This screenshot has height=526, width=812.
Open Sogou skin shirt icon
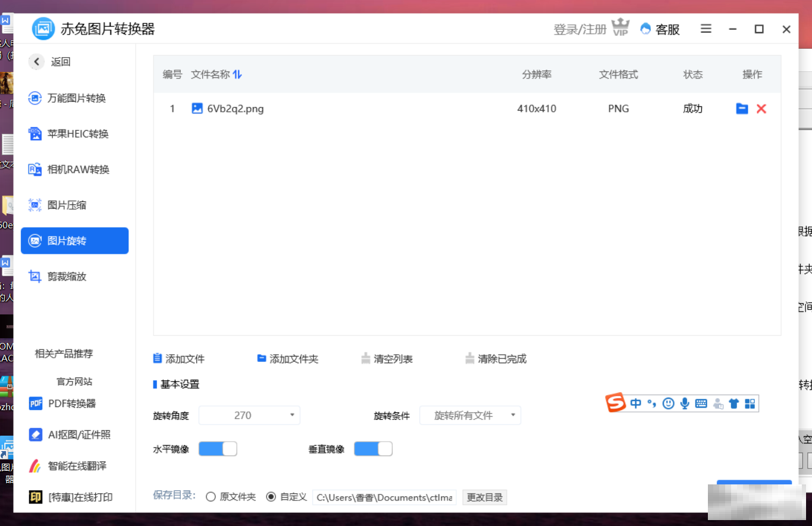tap(734, 404)
